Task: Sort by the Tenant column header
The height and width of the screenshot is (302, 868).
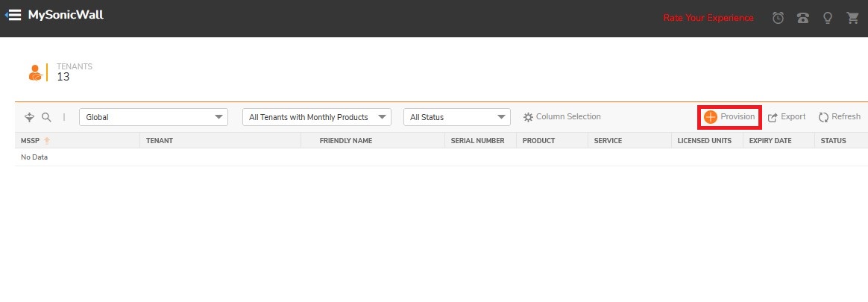Action: (x=160, y=141)
